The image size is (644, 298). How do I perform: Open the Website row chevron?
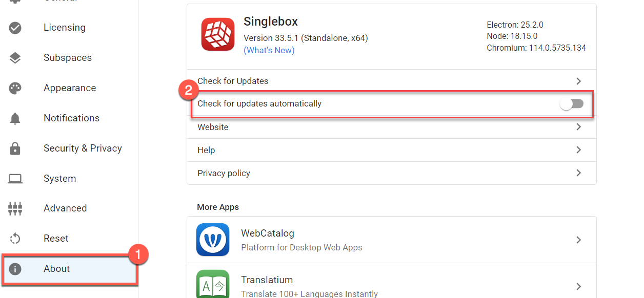[x=578, y=127]
